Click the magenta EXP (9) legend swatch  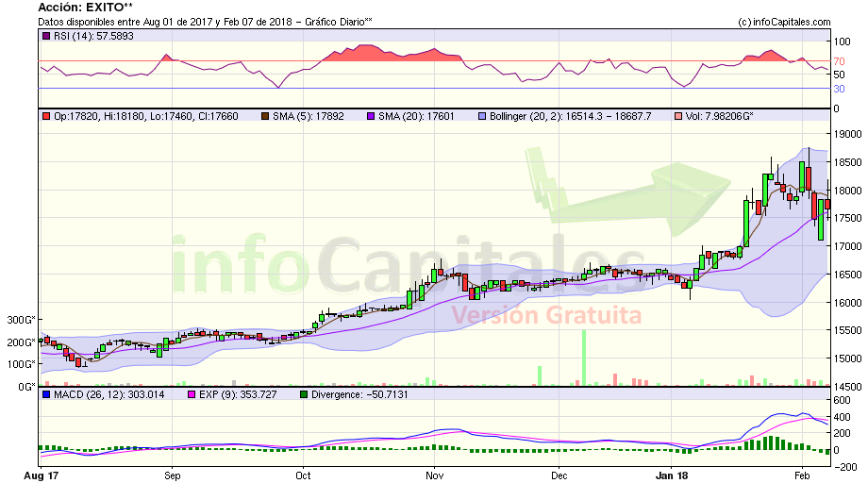[192, 394]
